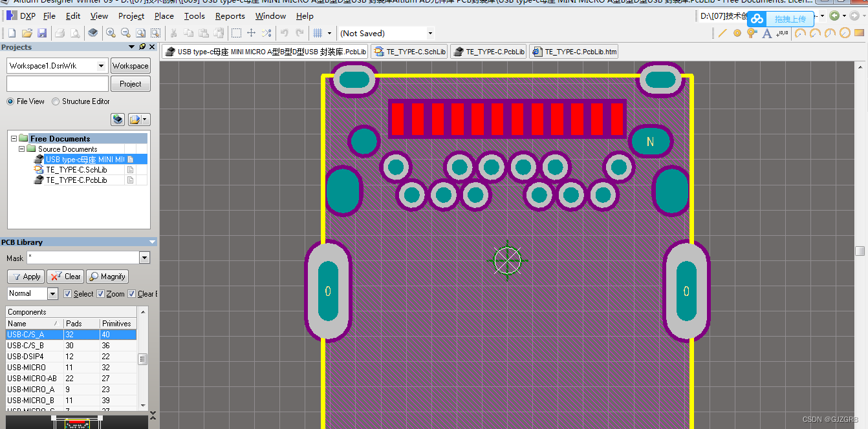Open the Normal display mode dropdown
This screenshot has height=429, width=868.
[52, 293]
